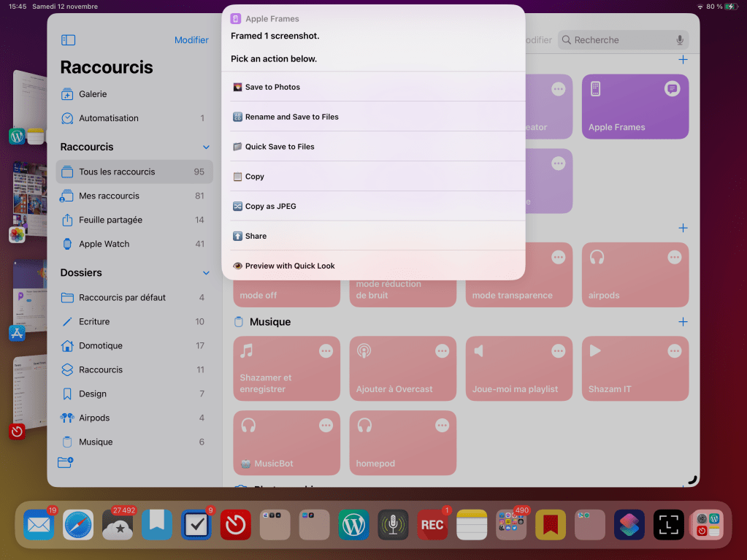Image resolution: width=747 pixels, height=560 pixels.
Task: Open the Safari app in dock
Action: [78, 524]
